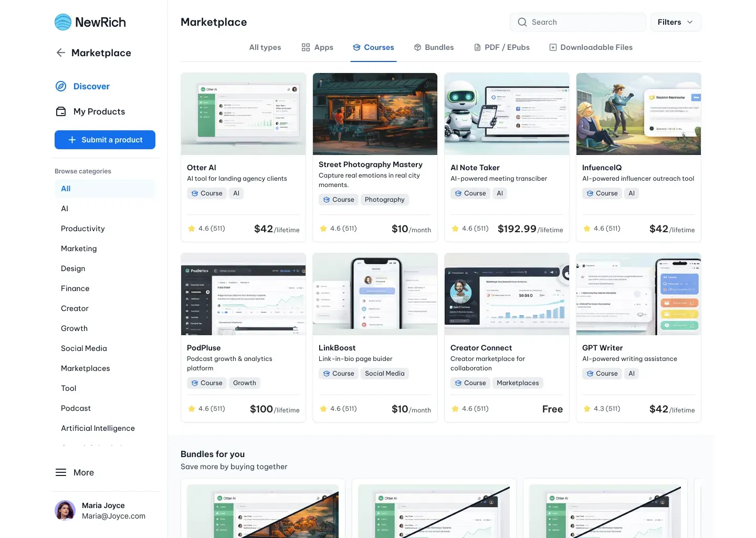Click the PDF / EPubs document icon

tap(478, 47)
